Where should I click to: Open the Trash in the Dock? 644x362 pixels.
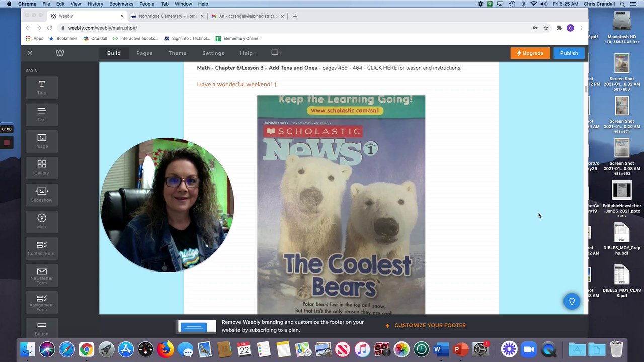pyautogui.click(x=616, y=349)
